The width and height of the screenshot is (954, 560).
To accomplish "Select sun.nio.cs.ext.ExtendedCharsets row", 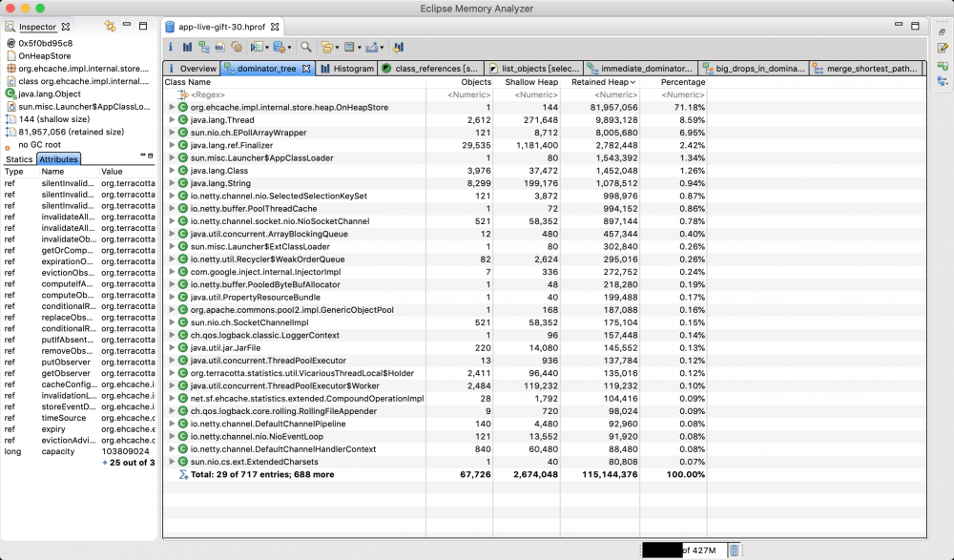I will pyautogui.click(x=435, y=462).
